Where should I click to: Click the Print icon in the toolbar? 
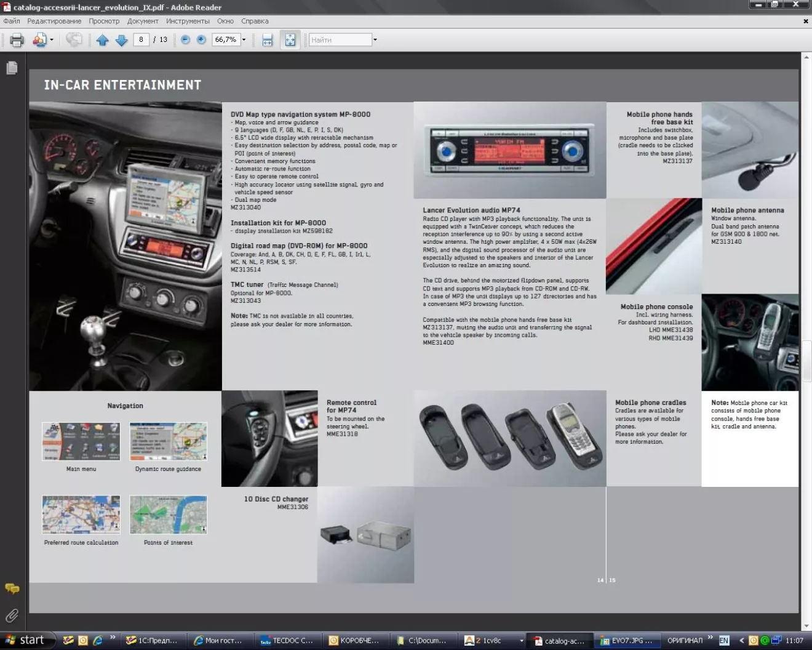click(17, 40)
